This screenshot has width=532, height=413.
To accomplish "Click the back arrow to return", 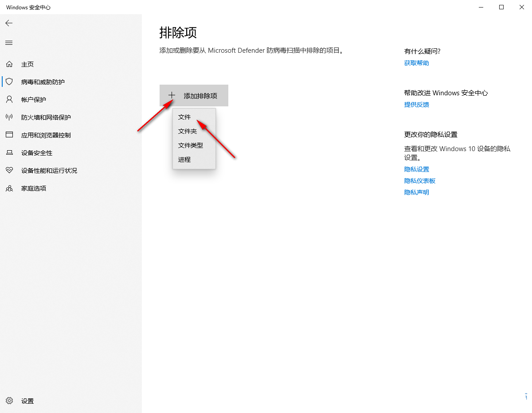I will point(9,23).
